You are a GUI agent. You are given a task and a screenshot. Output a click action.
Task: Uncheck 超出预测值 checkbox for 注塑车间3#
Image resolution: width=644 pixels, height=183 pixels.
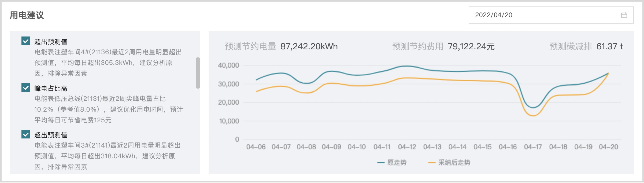[26, 134]
